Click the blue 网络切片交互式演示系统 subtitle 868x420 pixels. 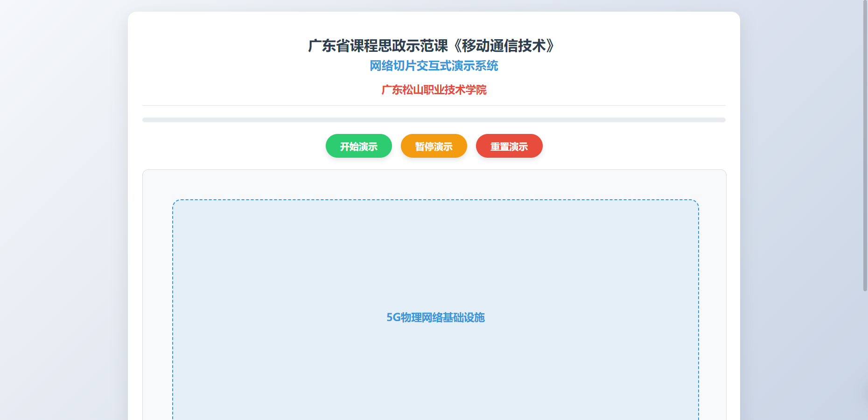point(434,66)
